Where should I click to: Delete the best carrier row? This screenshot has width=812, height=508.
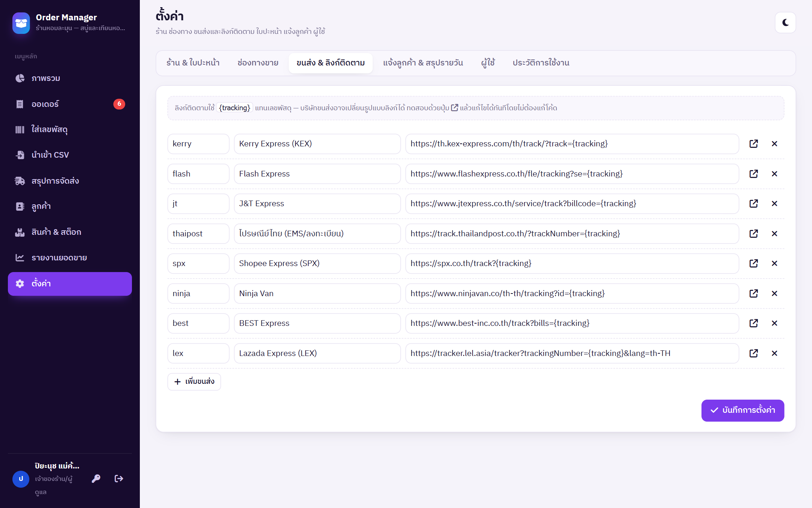coord(774,323)
